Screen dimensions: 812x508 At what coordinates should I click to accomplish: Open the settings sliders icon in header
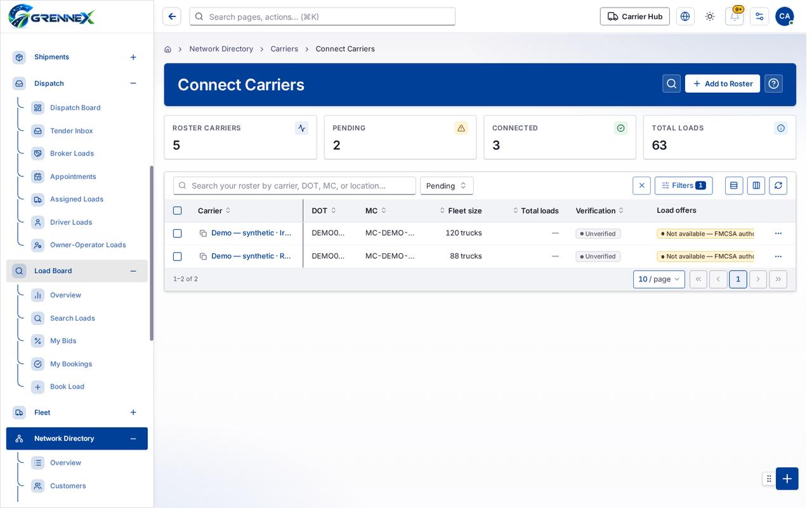(x=759, y=17)
